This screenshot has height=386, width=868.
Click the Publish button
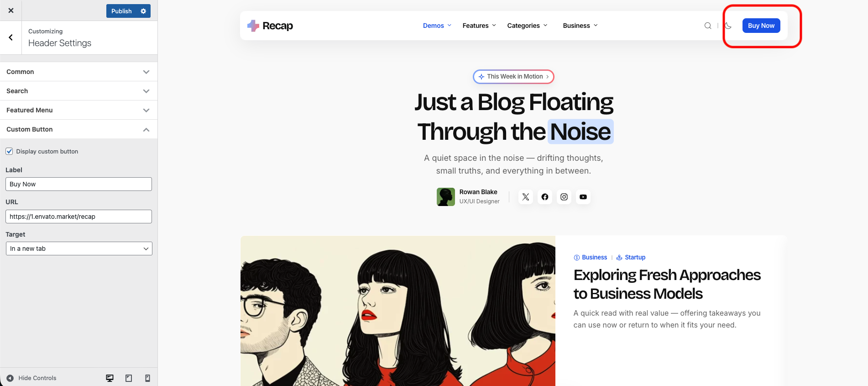(121, 11)
